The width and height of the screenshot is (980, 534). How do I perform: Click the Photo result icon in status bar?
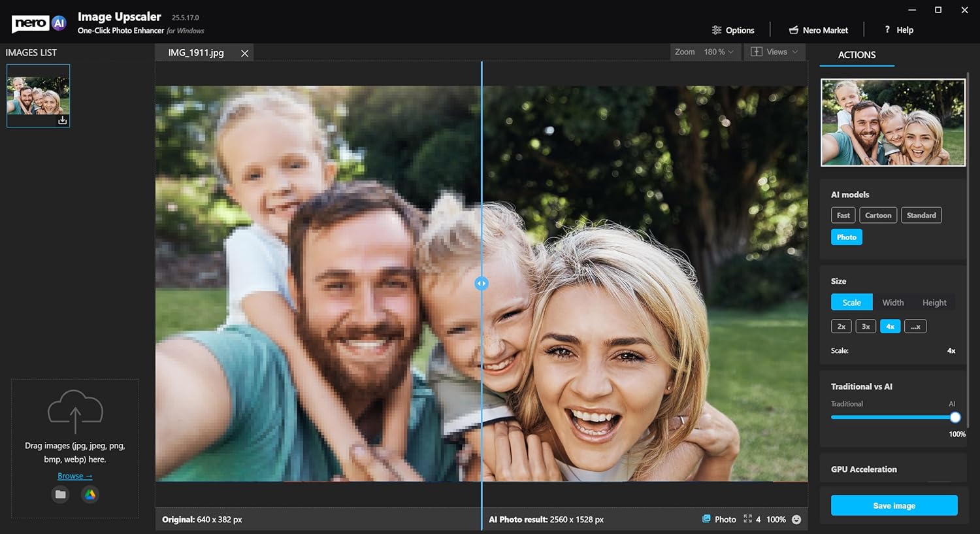coord(706,519)
